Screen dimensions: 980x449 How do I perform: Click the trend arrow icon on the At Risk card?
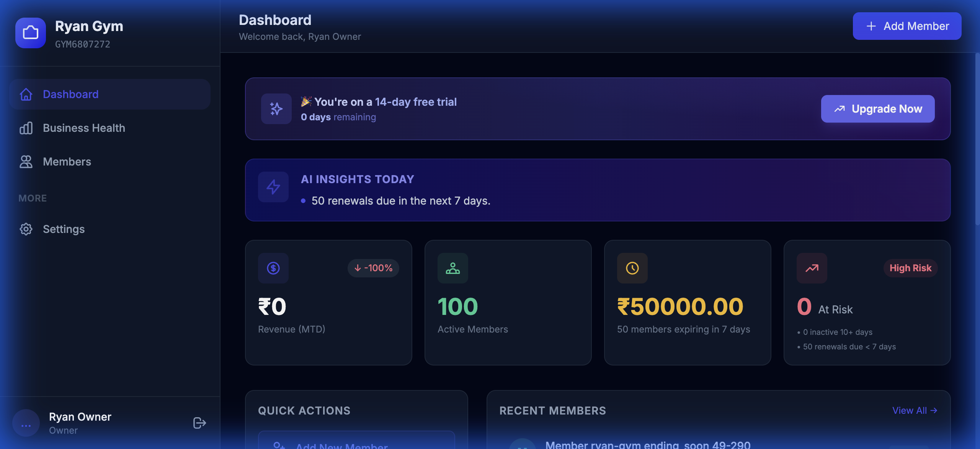pyautogui.click(x=812, y=268)
